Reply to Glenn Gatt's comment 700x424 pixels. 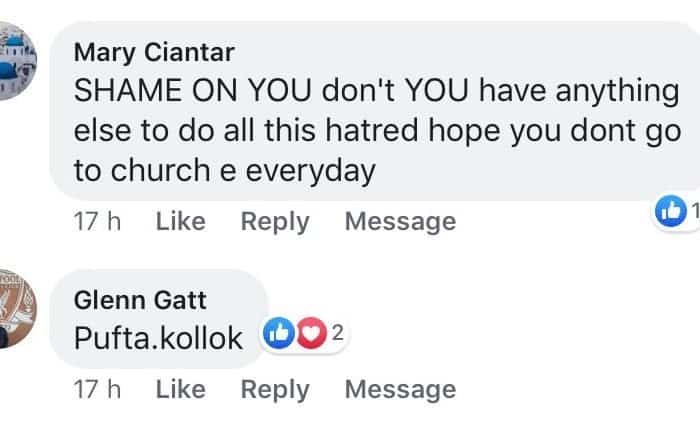point(275,389)
